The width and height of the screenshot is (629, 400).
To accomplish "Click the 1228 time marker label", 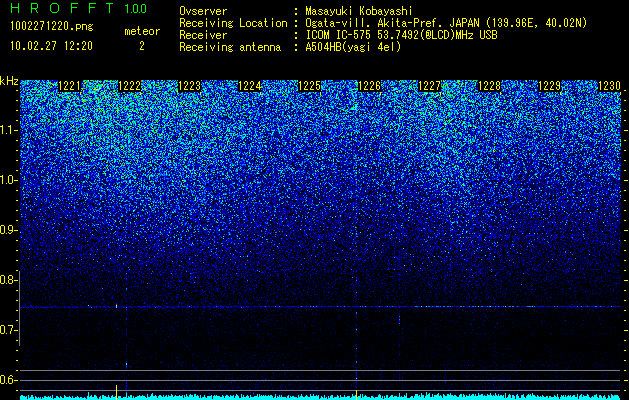I will tap(489, 86).
